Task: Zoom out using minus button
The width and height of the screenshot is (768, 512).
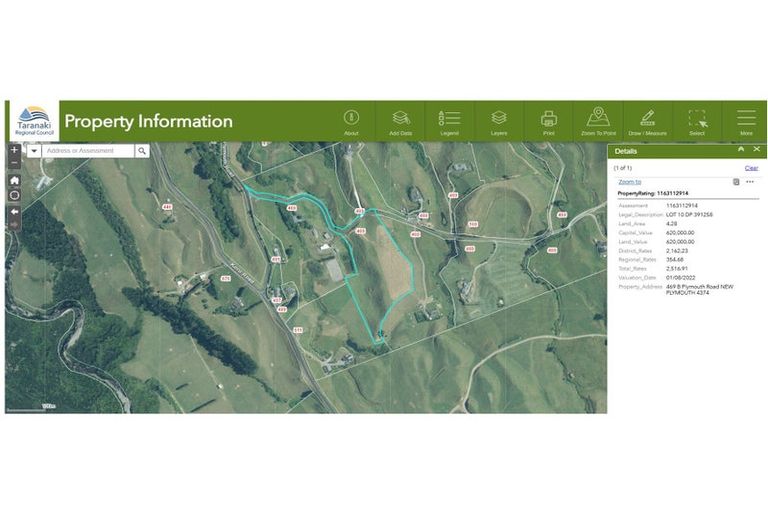Action: click(x=14, y=163)
